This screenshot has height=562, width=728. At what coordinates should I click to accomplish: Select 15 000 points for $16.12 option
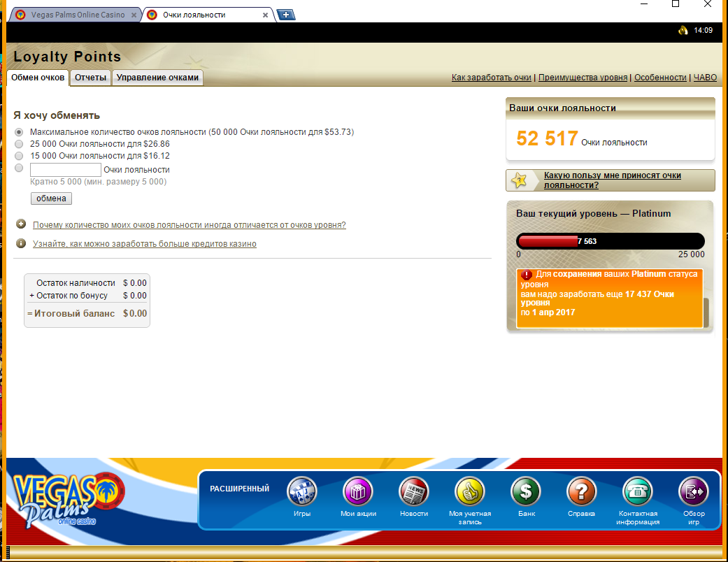coord(19,156)
